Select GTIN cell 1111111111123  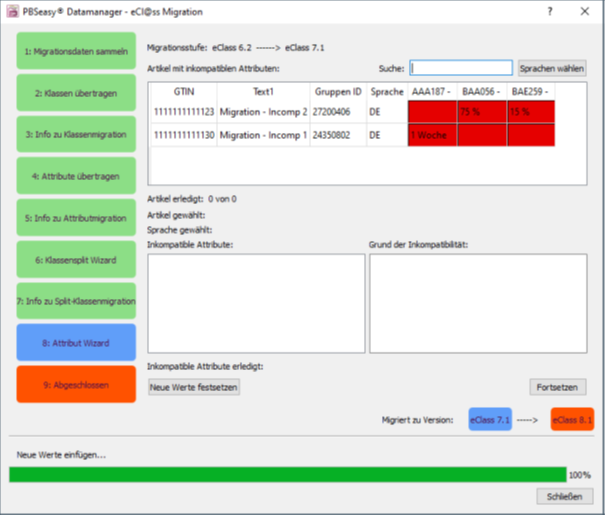click(x=184, y=112)
